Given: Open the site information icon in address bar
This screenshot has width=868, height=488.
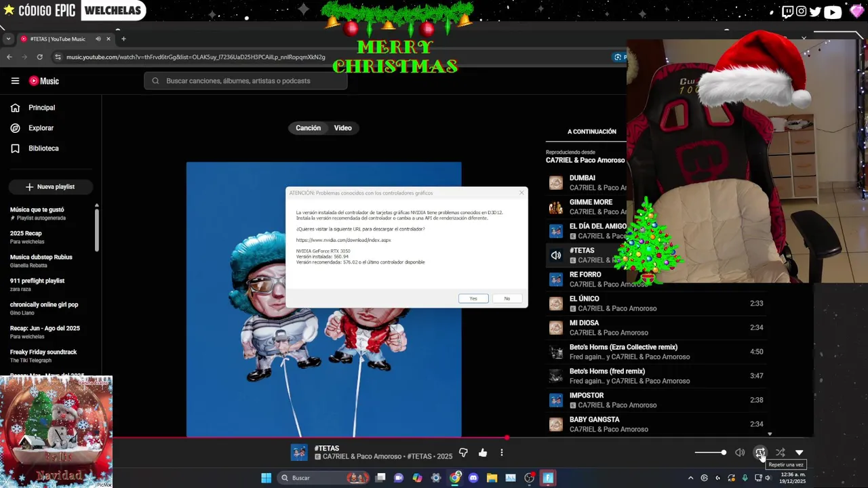Looking at the screenshot, I should (58, 57).
